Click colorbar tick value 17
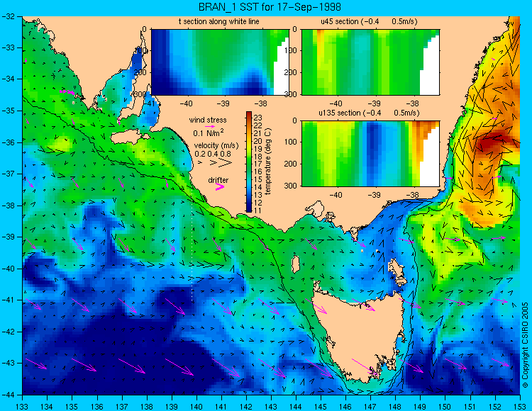The width and height of the screenshot is (532, 411). [x=258, y=164]
